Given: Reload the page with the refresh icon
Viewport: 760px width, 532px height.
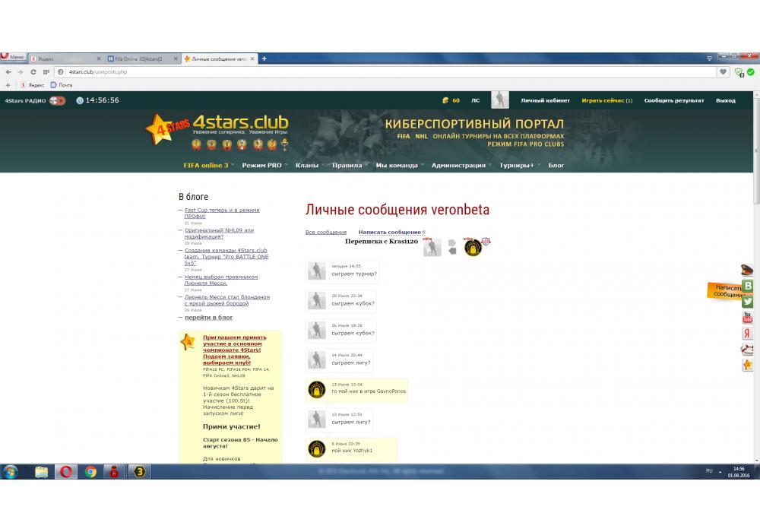Looking at the screenshot, I should point(33,71).
